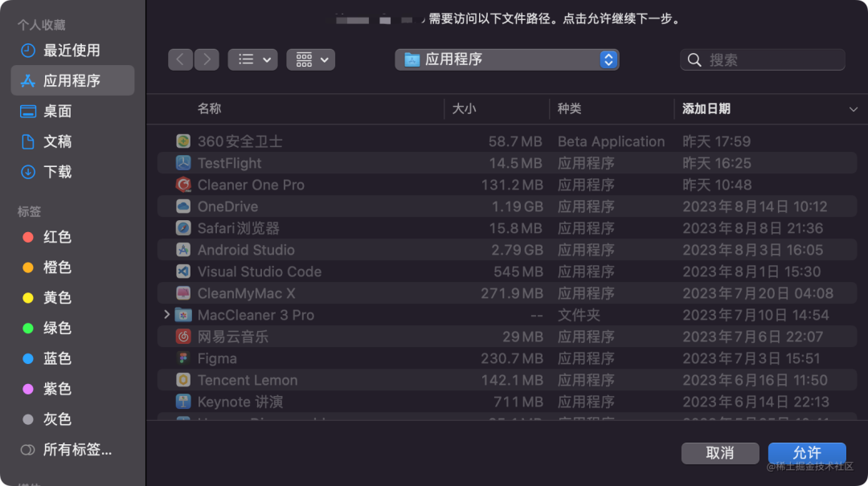Select 应用程序 in the sidebar
This screenshot has height=486, width=868.
(72, 81)
